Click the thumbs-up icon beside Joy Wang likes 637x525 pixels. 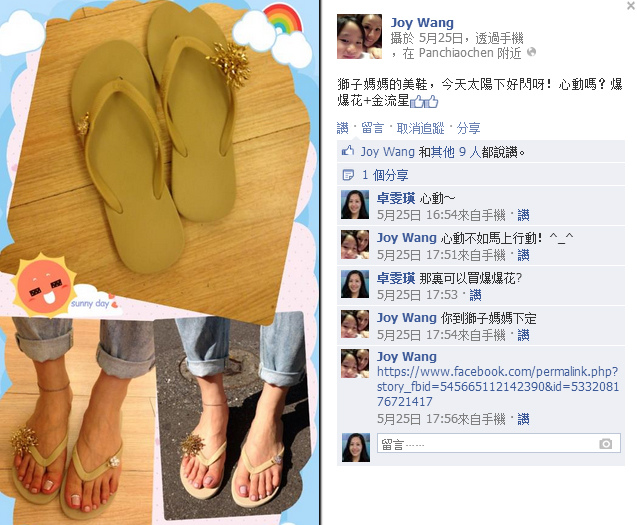pyautogui.click(x=348, y=152)
